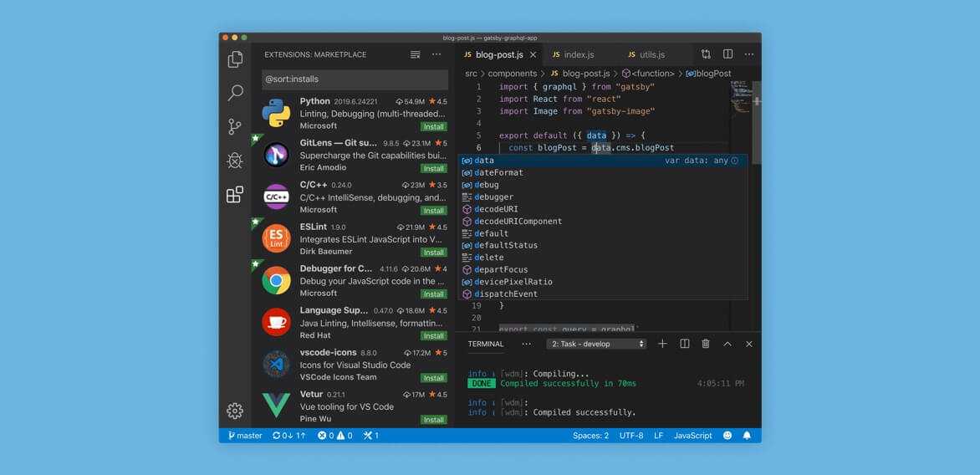Image resolution: width=980 pixels, height=475 pixels.
Task: Open editor more actions ellipsis
Action: coord(748,54)
